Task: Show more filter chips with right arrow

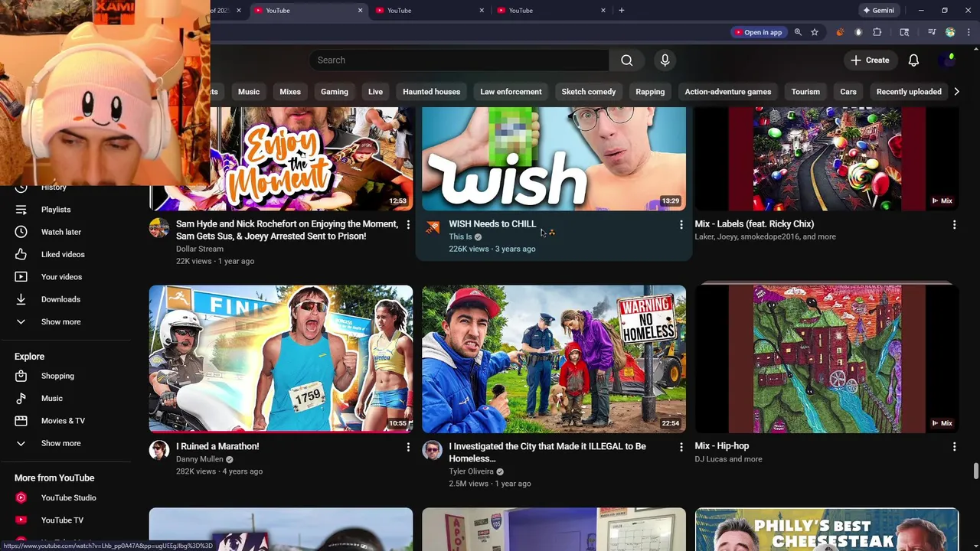Action: [956, 92]
